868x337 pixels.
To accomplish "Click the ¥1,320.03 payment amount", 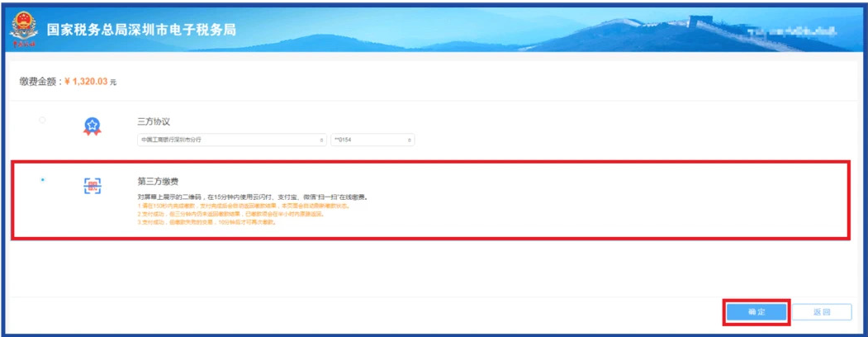I will click(86, 82).
